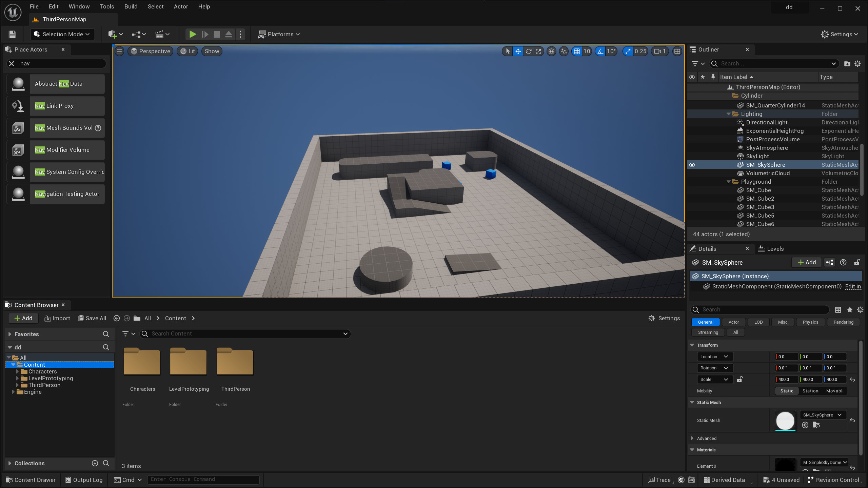Click the maximize viewport layout icon

pos(677,51)
